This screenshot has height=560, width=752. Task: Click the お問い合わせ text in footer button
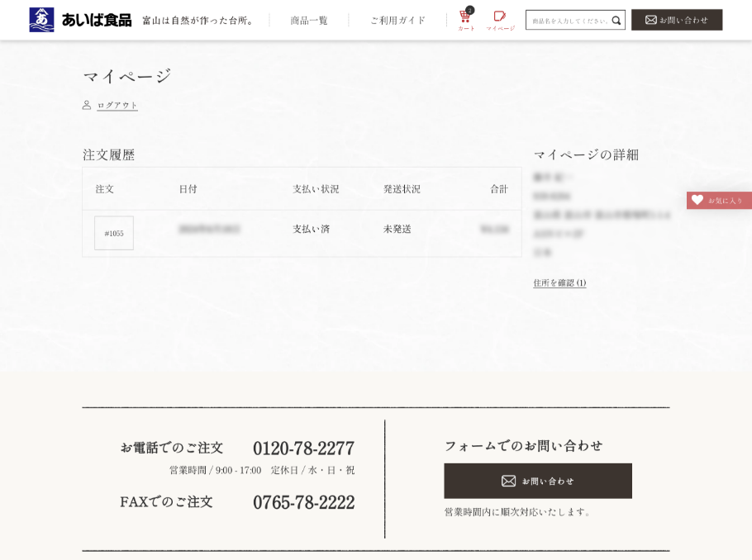[x=548, y=481]
